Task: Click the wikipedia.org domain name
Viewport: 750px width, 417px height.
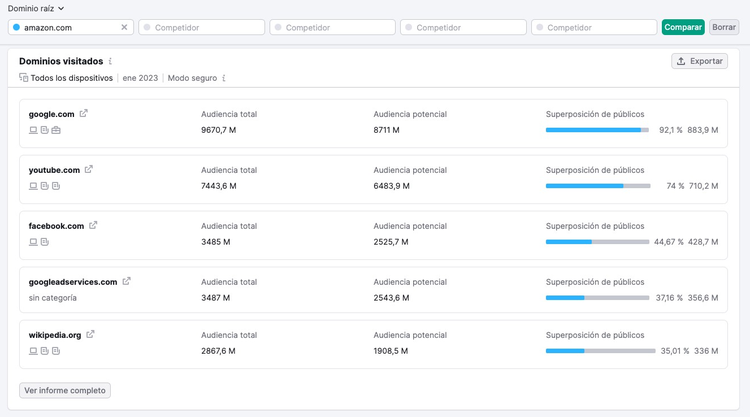Action: 55,335
